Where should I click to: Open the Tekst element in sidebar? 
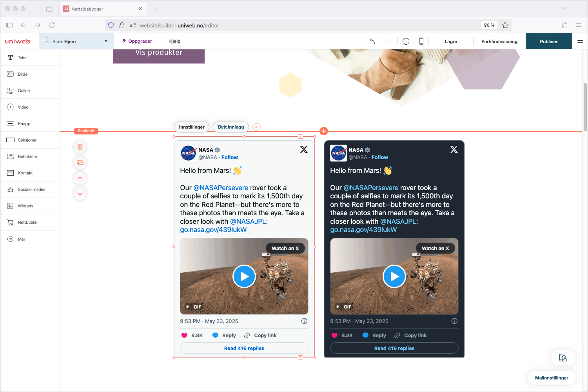click(30, 58)
